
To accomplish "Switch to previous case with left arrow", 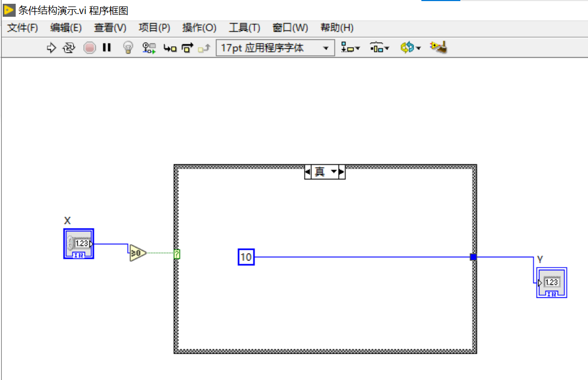I will pos(308,172).
